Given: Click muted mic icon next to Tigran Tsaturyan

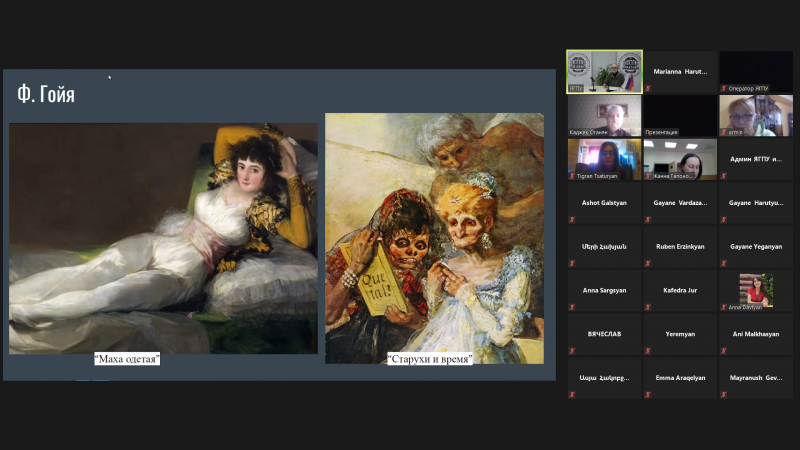Looking at the screenshot, I should point(572,176).
